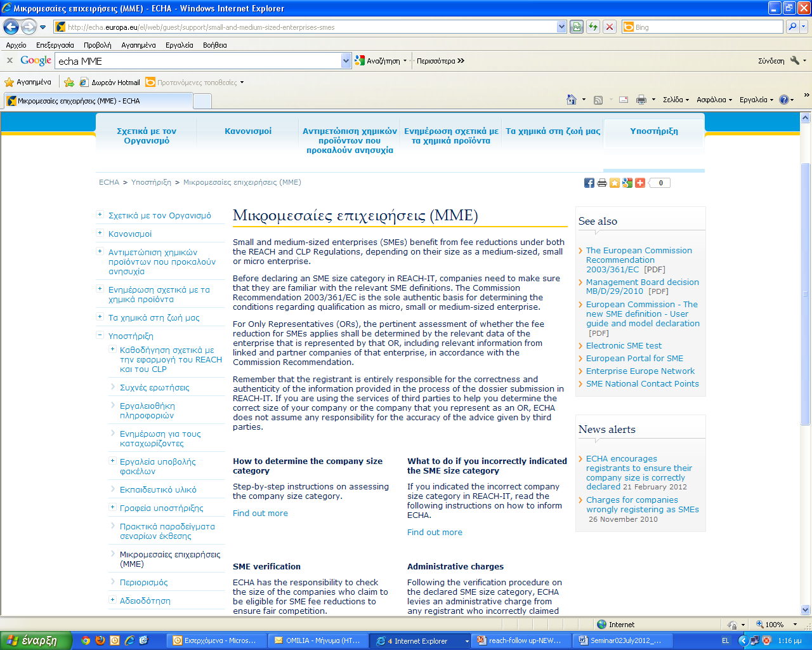
Task: Launch Chrome from quick launch bar
Action: coord(86,640)
